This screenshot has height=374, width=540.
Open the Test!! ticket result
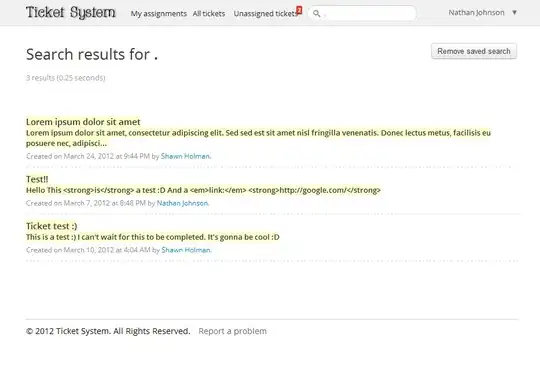point(37,179)
